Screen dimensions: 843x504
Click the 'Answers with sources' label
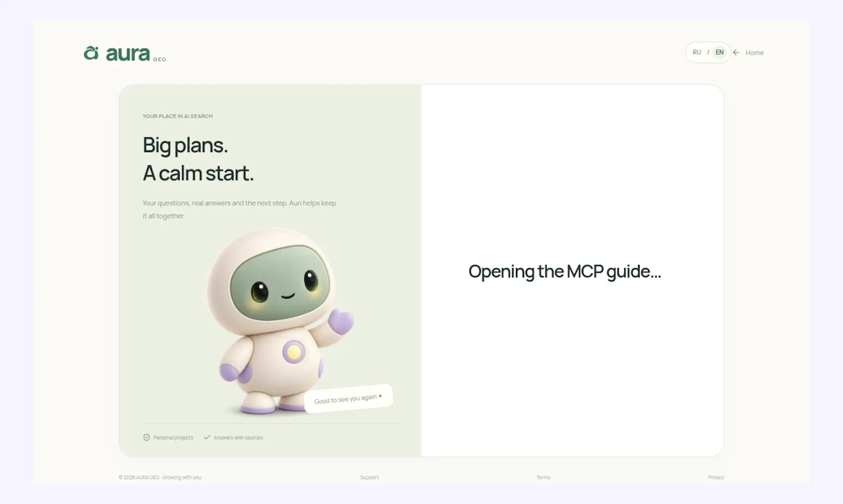(238, 438)
